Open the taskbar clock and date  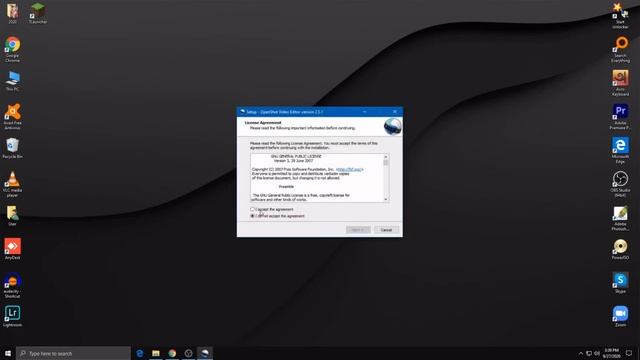click(x=611, y=353)
